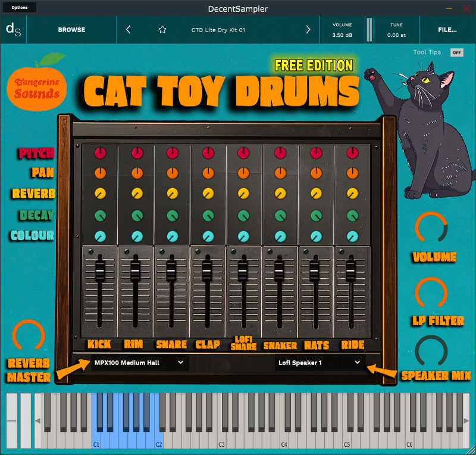This screenshot has width=476, height=455.
Task: Click the CLAP pan knob
Action: click(208, 173)
